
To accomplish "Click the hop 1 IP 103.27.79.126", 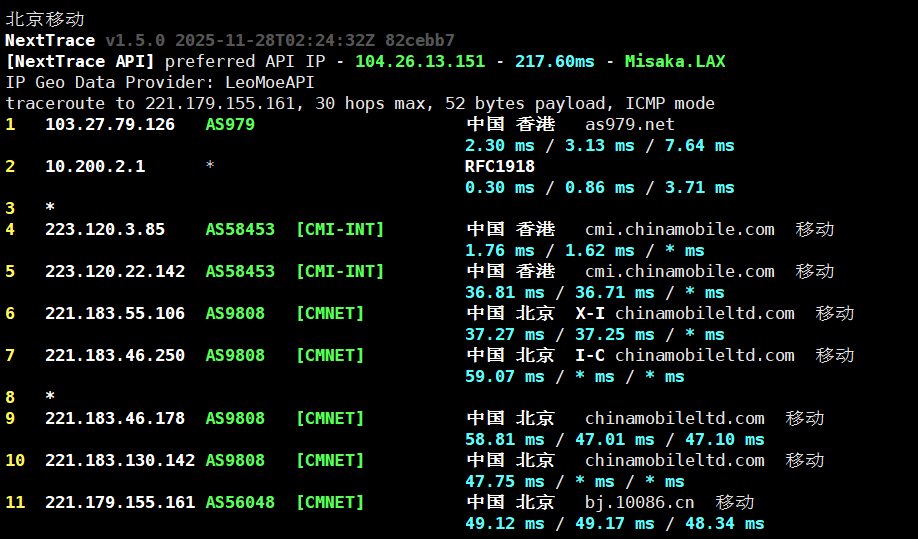I will 110,124.
